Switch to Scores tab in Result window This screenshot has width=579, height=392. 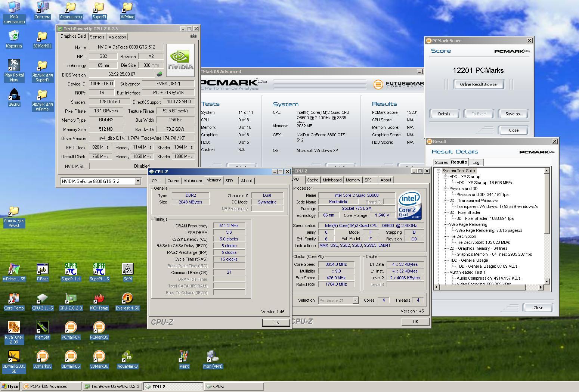click(441, 162)
